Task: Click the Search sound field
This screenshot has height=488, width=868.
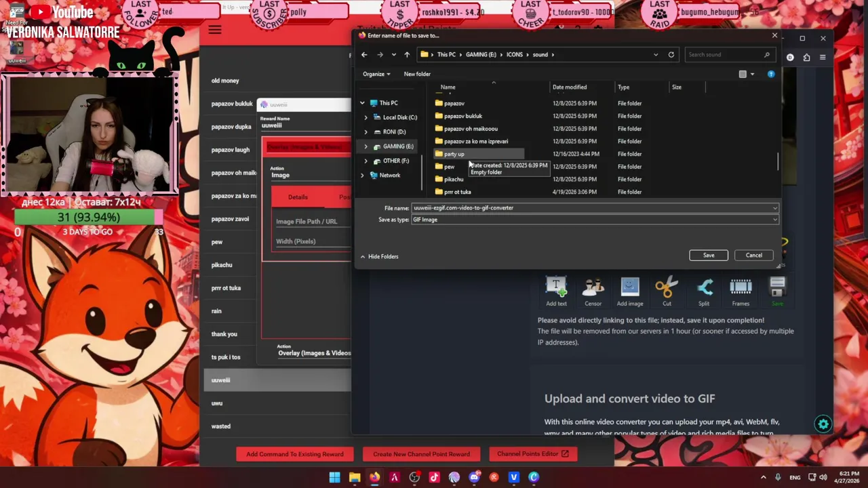Action: click(729, 55)
